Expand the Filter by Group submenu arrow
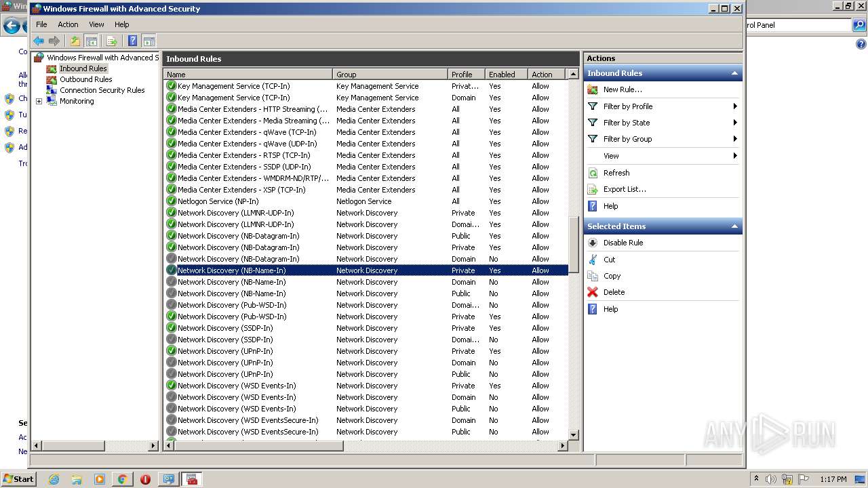This screenshot has height=488, width=868. click(x=735, y=139)
